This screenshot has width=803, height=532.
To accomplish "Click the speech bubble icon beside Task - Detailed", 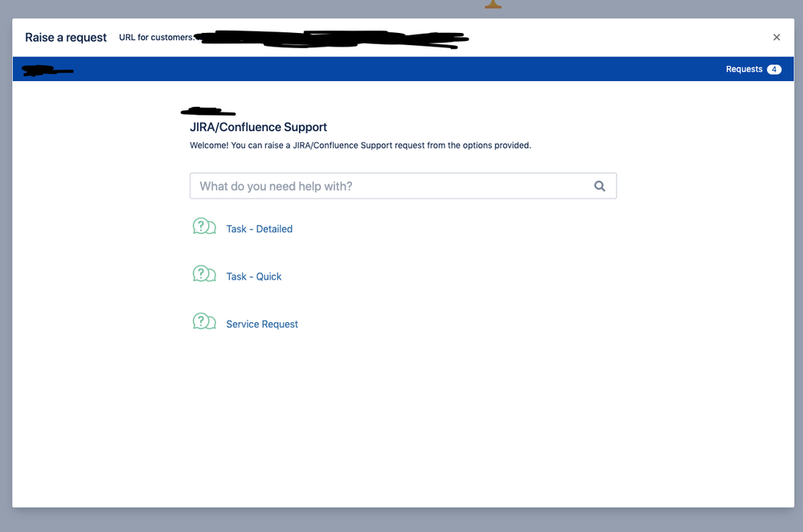I will [204, 226].
